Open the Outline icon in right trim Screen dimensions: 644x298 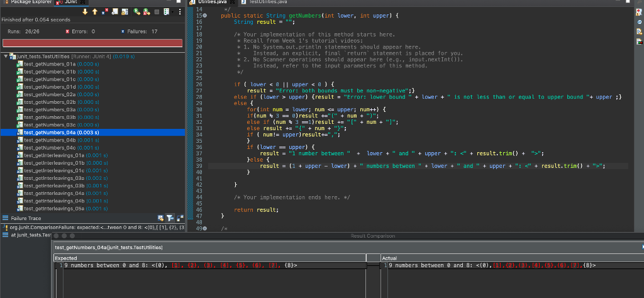[639, 31]
